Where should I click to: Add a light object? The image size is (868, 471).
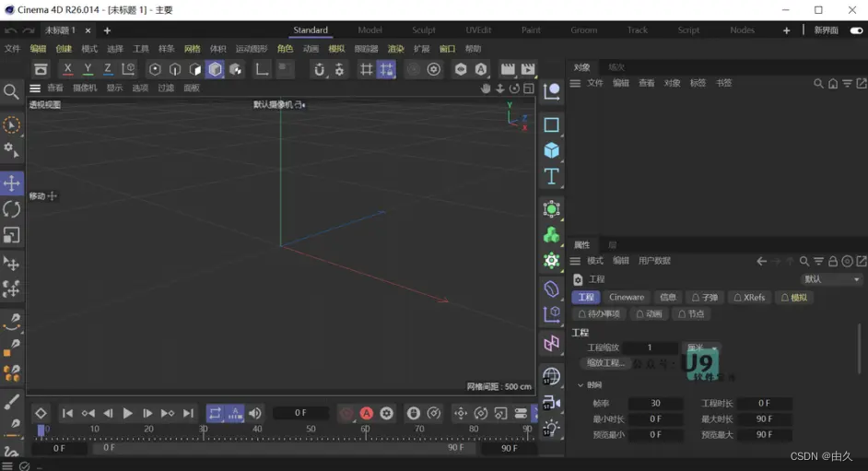[x=551, y=428]
